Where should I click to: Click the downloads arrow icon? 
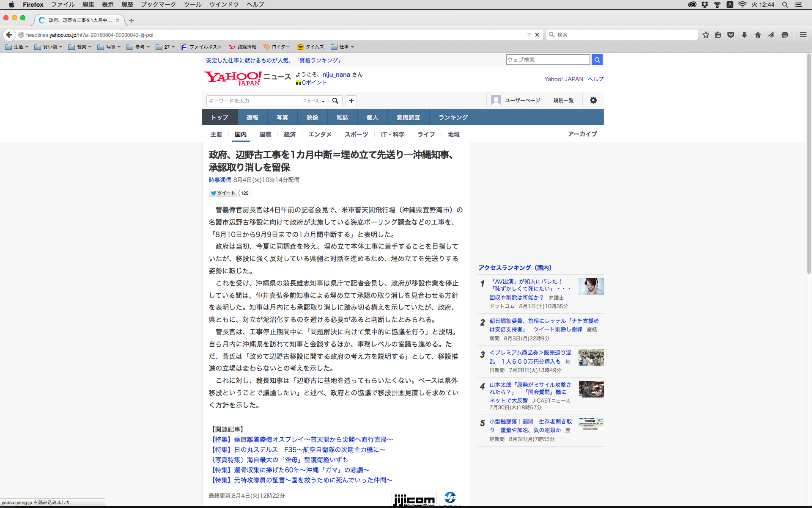[744, 35]
